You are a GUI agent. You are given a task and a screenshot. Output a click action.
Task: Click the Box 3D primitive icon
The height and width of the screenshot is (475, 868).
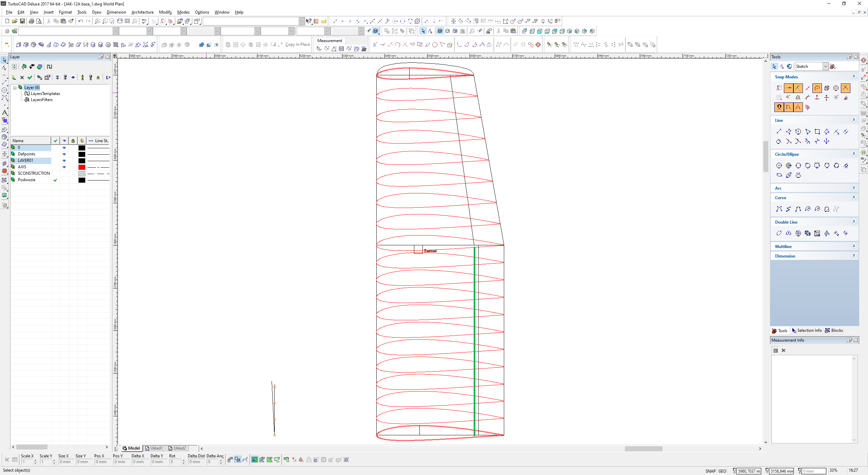pos(19,45)
